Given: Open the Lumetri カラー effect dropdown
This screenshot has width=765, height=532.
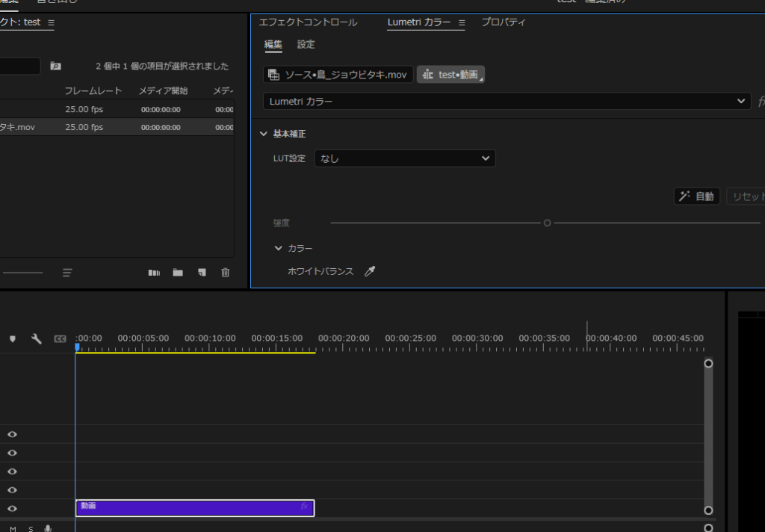Looking at the screenshot, I should click(507, 101).
